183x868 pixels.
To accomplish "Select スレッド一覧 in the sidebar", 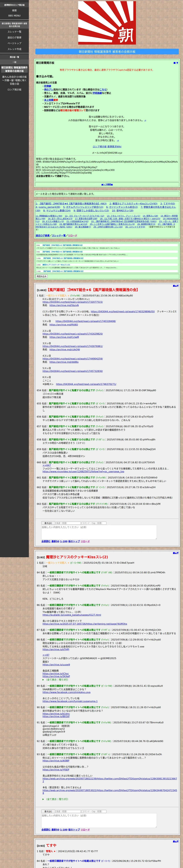I will tap(14, 32).
